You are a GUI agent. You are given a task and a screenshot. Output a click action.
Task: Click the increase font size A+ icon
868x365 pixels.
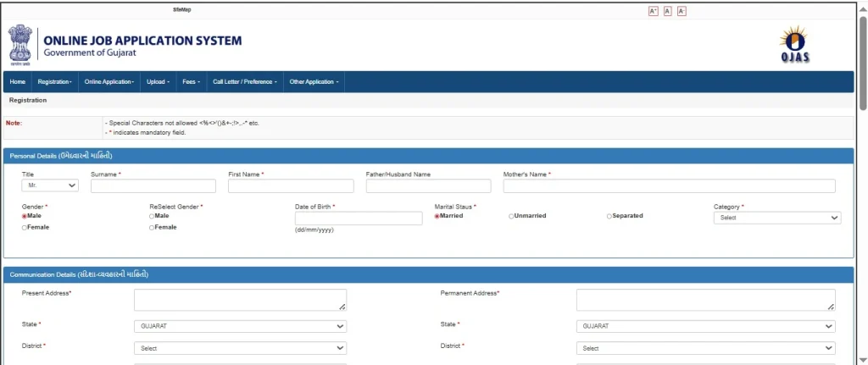653,11
